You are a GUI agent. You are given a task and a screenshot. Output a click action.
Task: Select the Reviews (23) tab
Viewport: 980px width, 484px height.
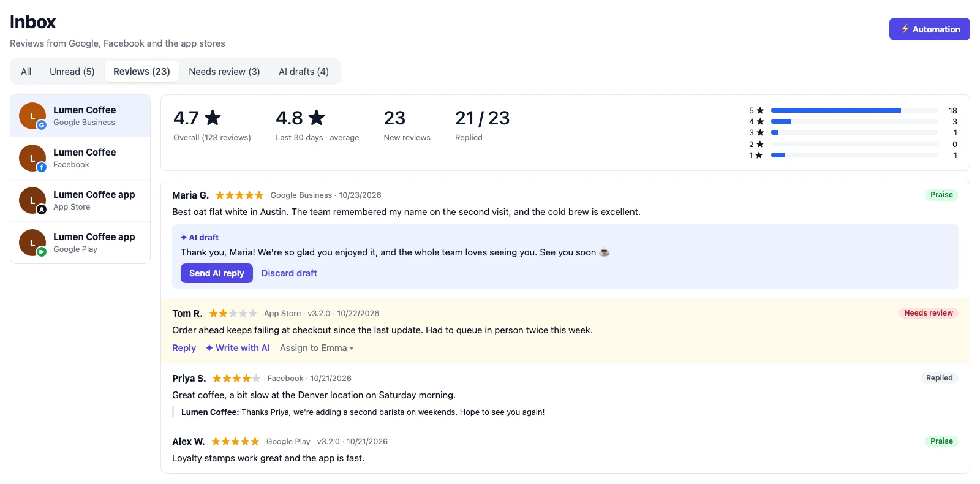tap(141, 72)
